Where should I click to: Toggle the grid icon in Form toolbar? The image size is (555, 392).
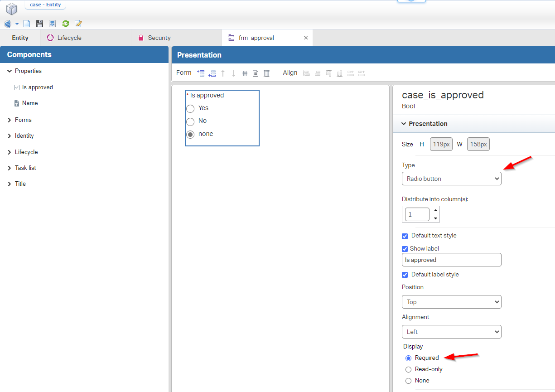(245, 73)
